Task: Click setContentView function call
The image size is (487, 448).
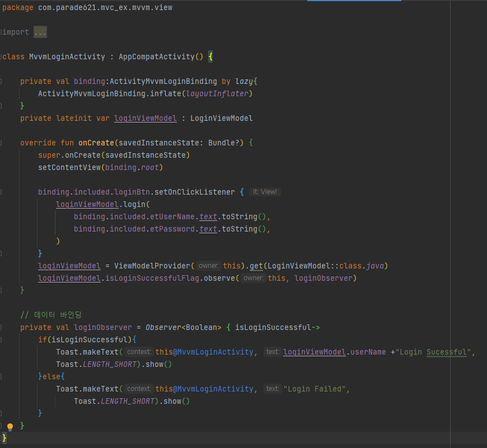Action: pos(69,168)
